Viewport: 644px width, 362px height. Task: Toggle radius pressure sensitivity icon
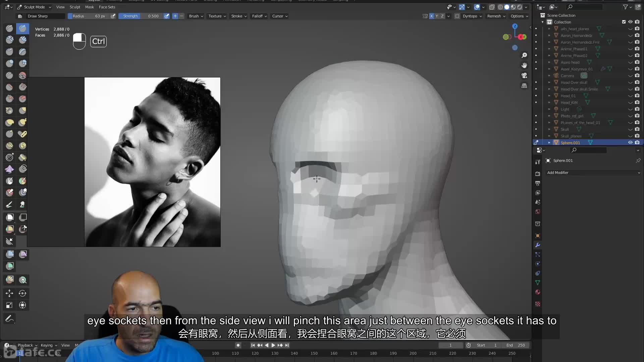(113, 16)
